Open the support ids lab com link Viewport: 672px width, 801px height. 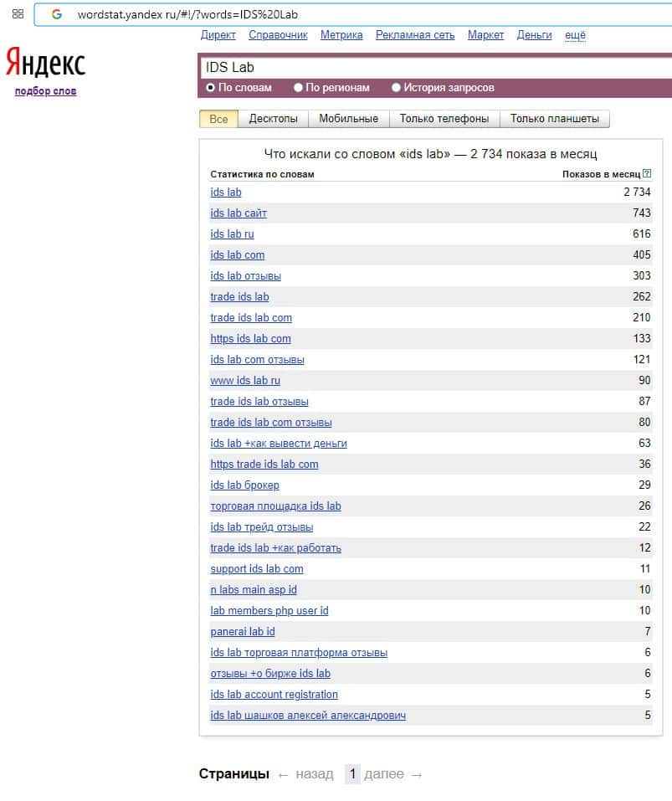(x=257, y=569)
